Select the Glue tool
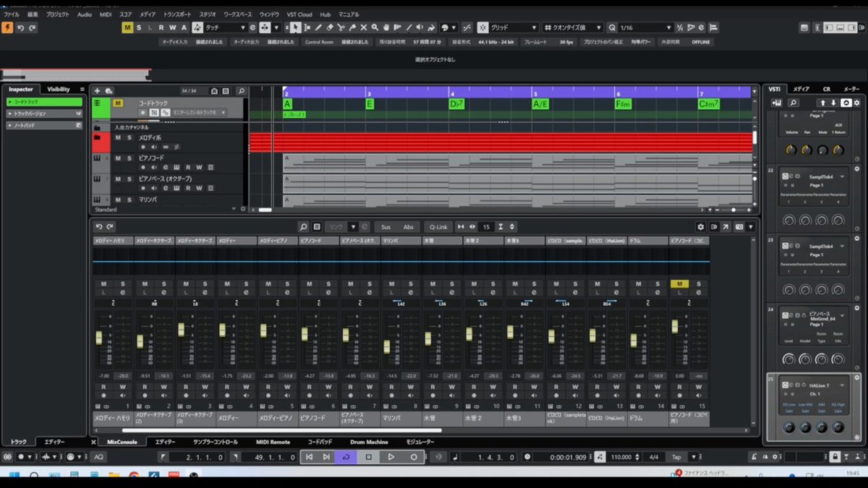868x488 pixels. (x=352, y=27)
